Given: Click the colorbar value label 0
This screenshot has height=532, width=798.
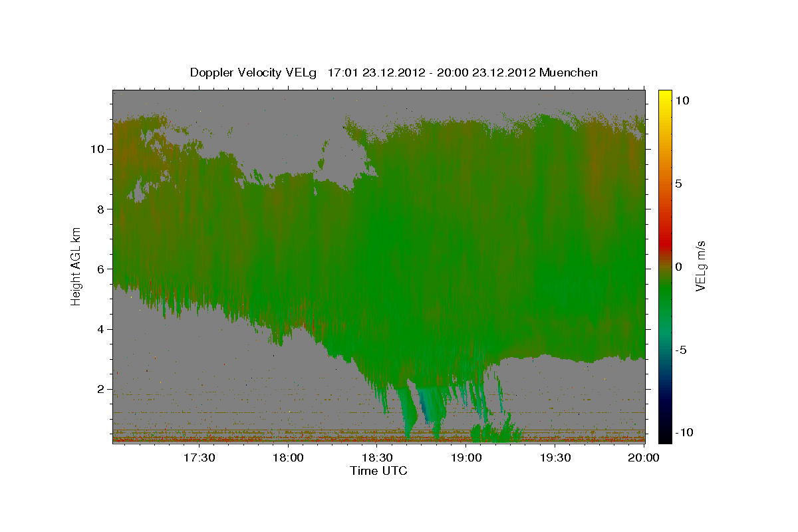Looking at the screenshot, I should coord(678,267).
